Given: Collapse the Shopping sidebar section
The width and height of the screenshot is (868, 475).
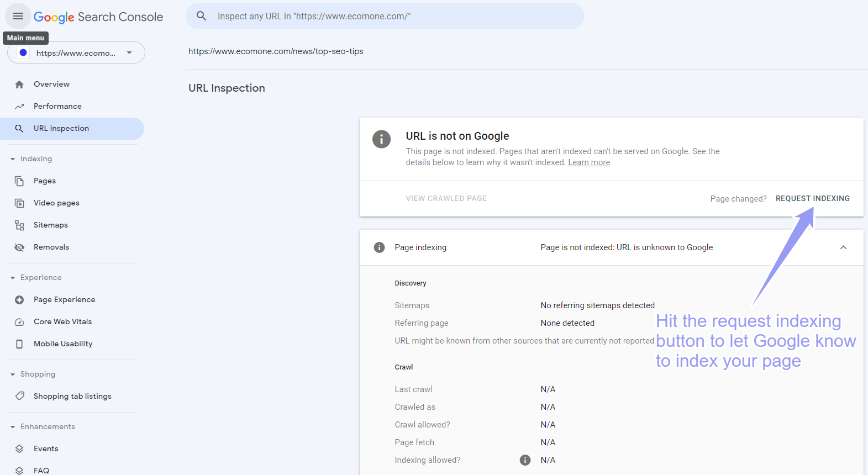Looking at the screenshot, I should [13, 374].
